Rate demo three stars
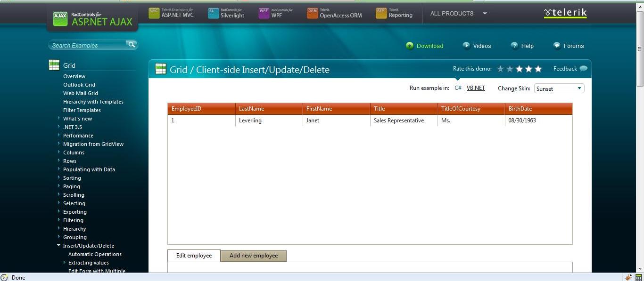Viewport: 644px width, 281px height. [x=519, y=69]
